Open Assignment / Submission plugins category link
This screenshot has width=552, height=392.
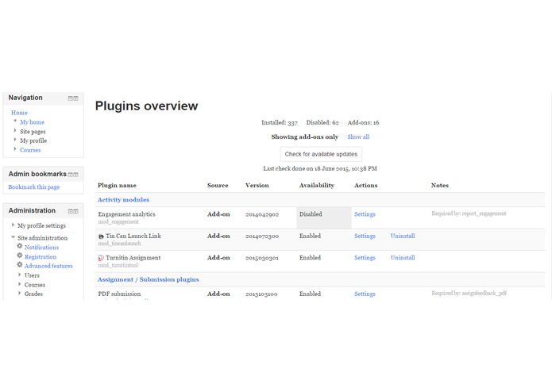click(149, 279)
